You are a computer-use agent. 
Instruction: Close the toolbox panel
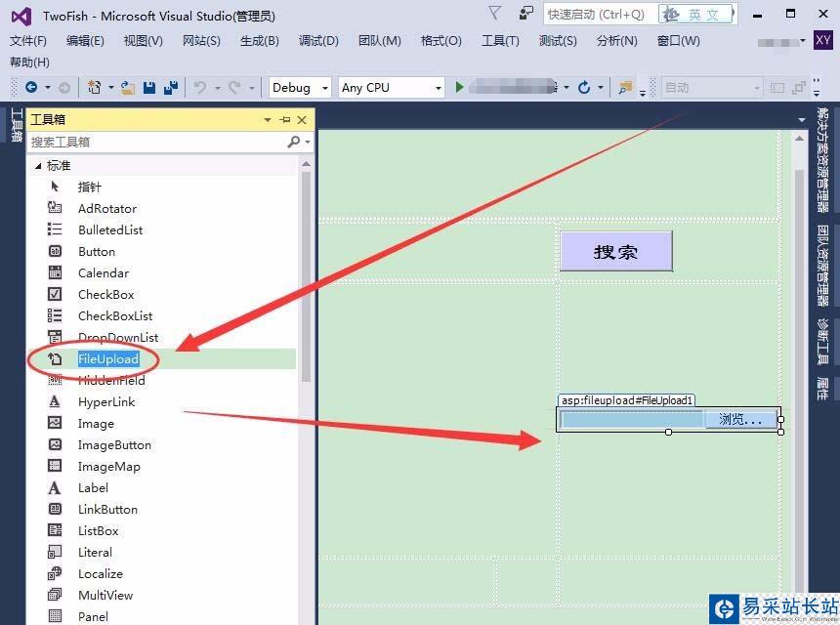point(302,119)
